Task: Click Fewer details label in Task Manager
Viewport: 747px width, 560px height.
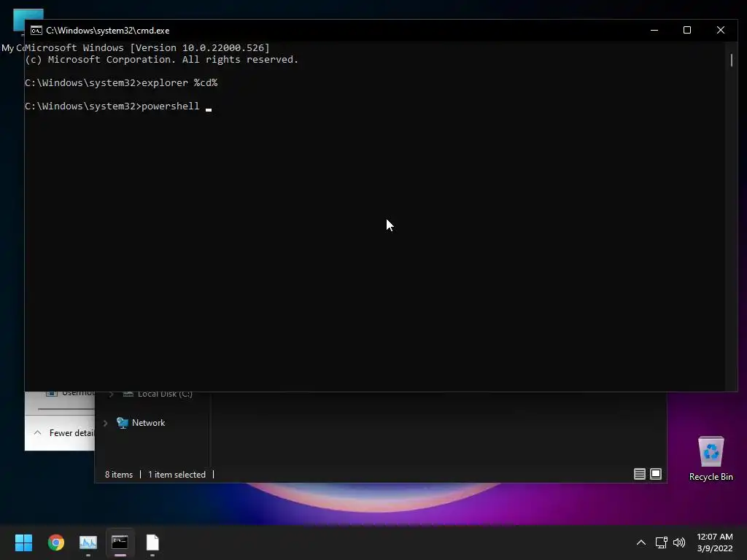Action: [71, 433]
